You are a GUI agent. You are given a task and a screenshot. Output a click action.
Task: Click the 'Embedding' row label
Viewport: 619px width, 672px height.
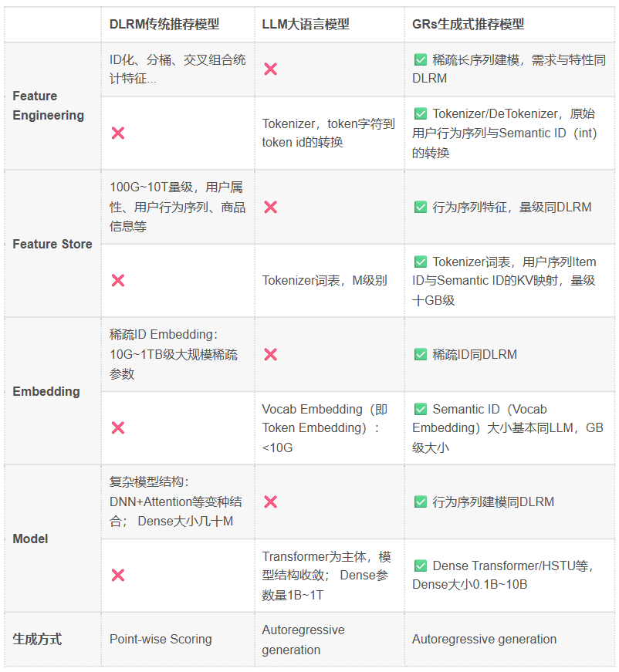[x=46, y=391]
